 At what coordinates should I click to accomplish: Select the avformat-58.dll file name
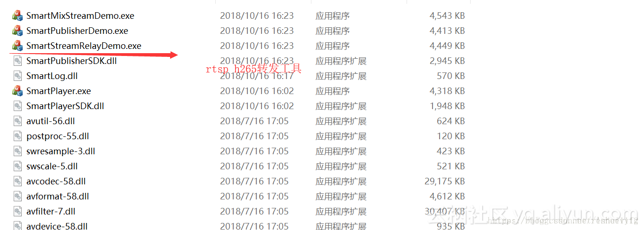(57, 196)
